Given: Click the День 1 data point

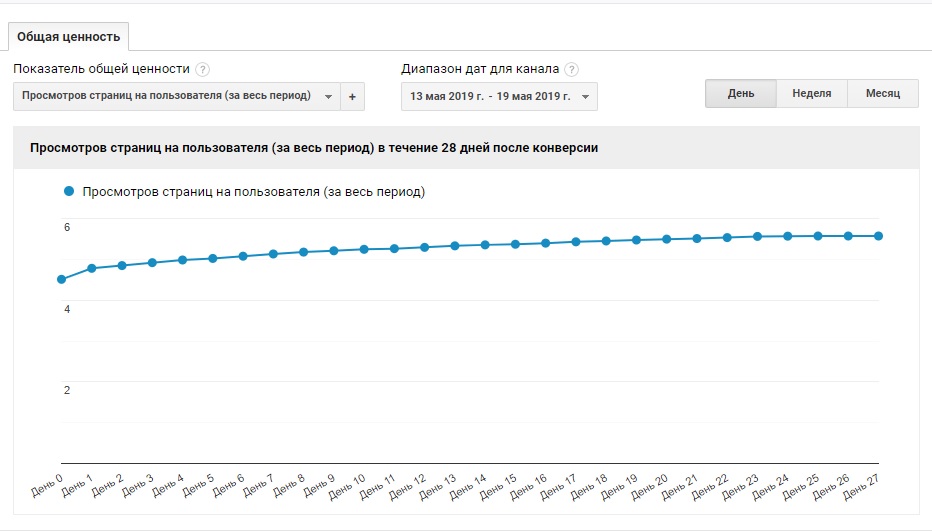Looking at the screenshot, I should 92,269.
